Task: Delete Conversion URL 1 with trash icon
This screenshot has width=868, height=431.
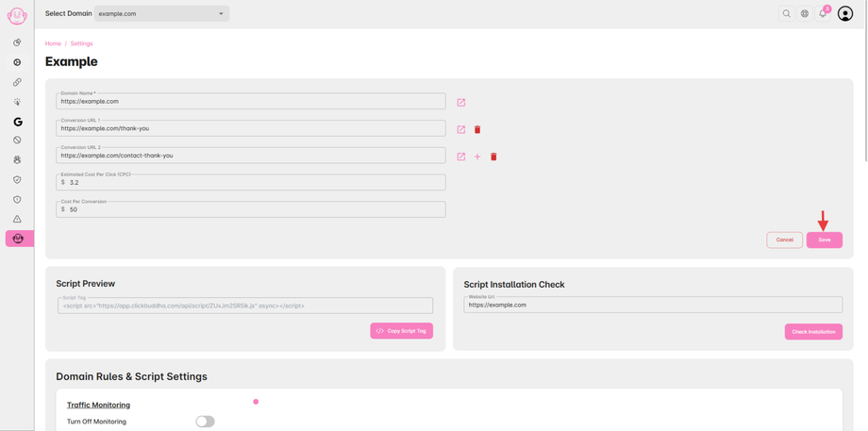Action: [x=477, y=129]
